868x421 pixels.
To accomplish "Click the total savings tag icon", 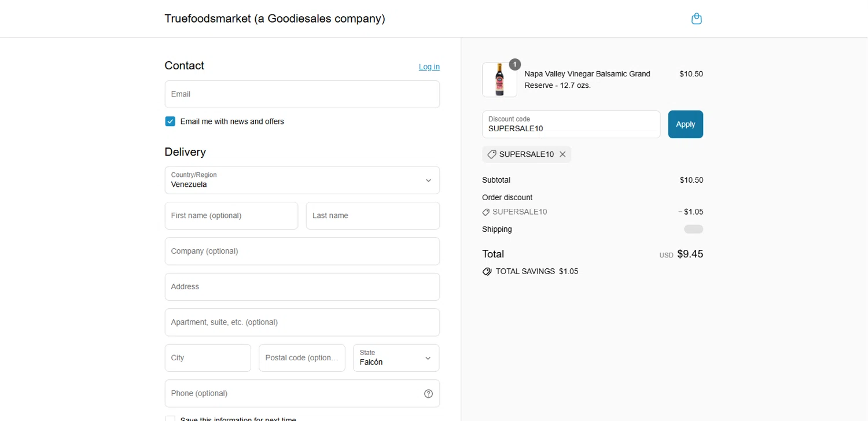I will click(x=487, y=271).
